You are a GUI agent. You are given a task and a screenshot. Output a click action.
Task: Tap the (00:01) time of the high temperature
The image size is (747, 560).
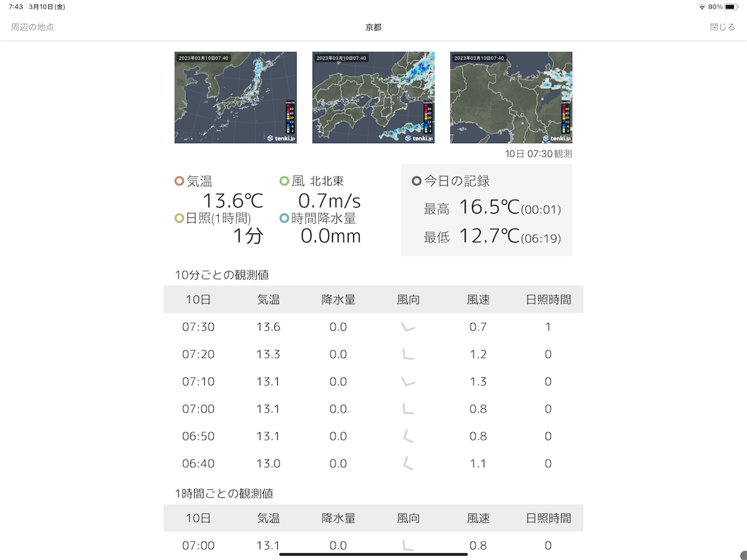tap(541, 209)
